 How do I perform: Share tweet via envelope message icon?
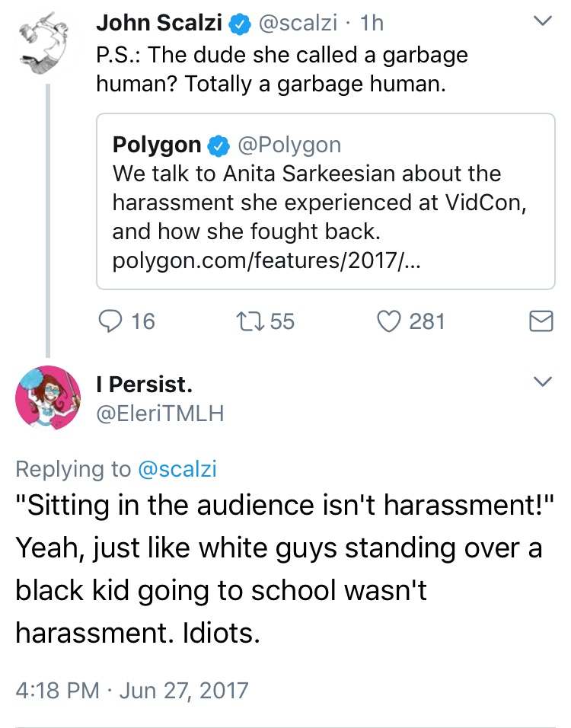(541, 321)
